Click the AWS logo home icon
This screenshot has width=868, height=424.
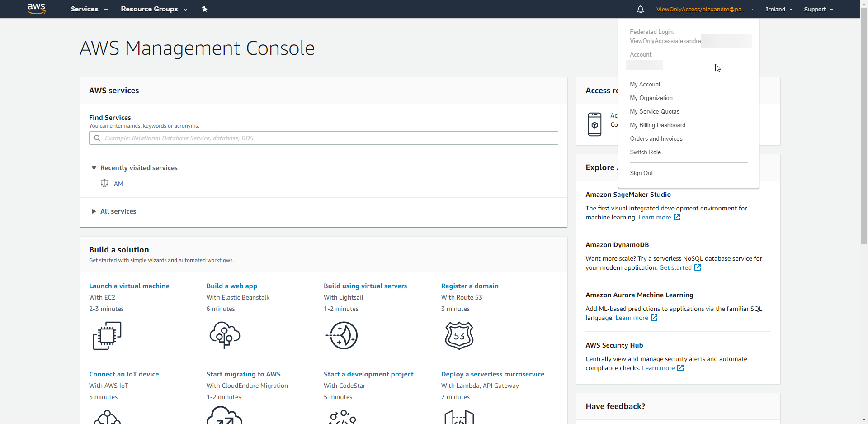[x=37, y=9]
